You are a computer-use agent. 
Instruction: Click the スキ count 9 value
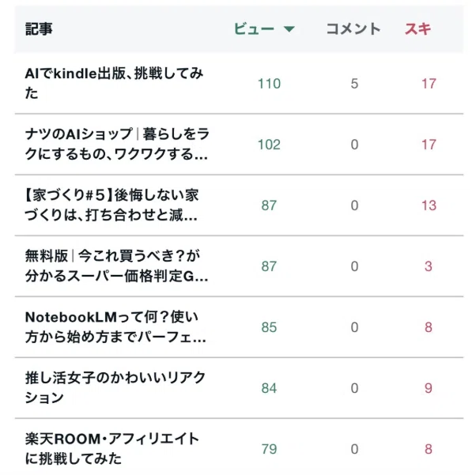click(x=429, y=388)
